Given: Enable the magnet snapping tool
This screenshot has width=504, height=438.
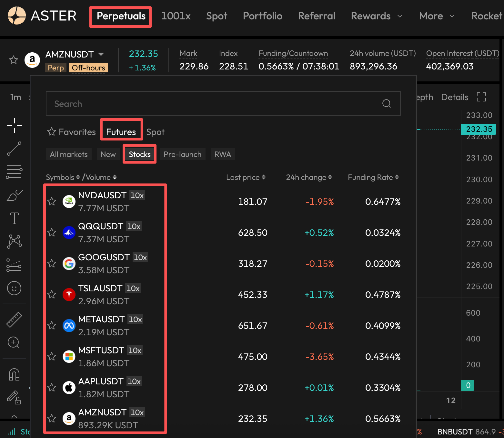Looking at the screenshot, I should click(14, 375).
